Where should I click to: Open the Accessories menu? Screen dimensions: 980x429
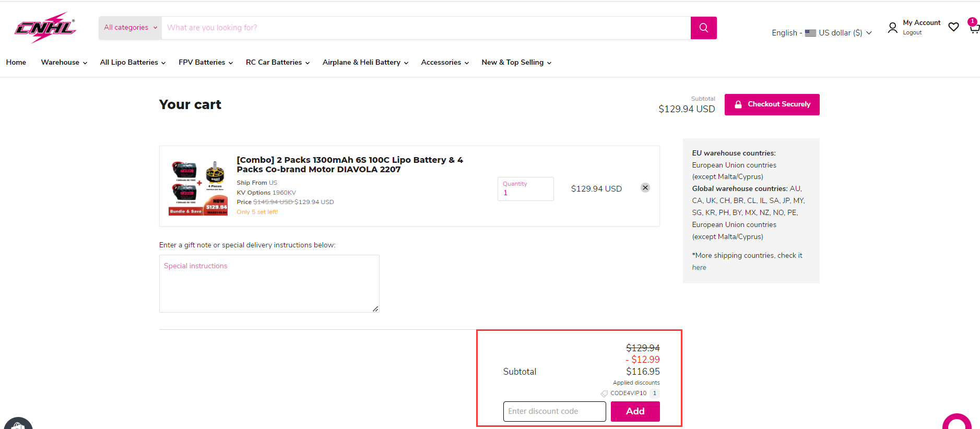[444, 63]
